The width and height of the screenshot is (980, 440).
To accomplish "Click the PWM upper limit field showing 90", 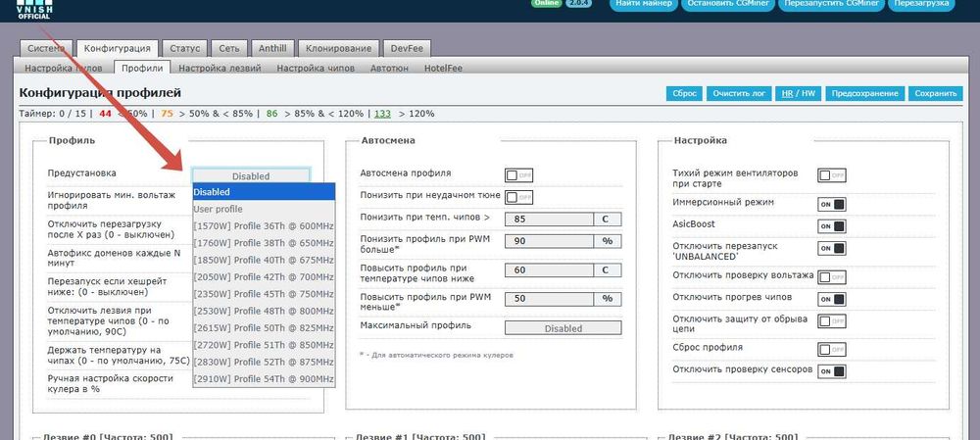I will [549, 241].
